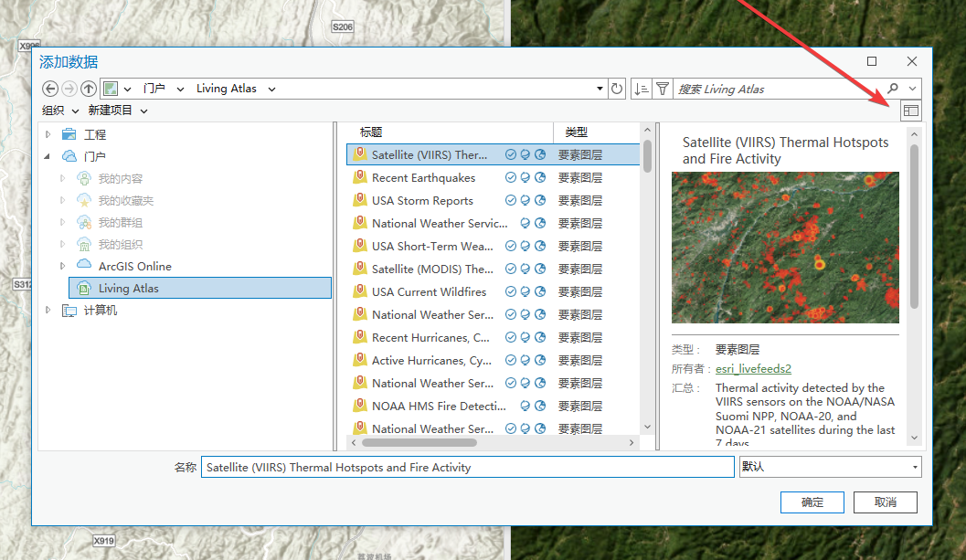This screenshot has height=560, width=966.
Task: Open the esri_livefeeds2 owner link
Action: (753, 368)
